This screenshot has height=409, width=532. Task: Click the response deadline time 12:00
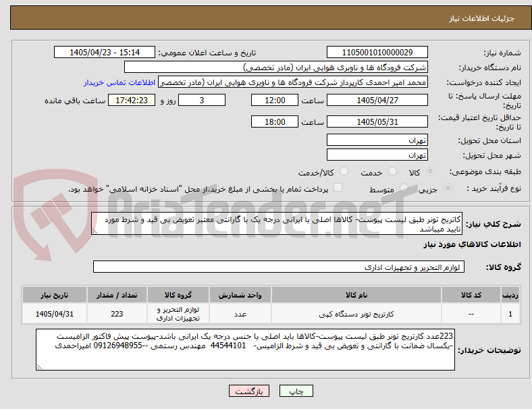point(275,100)
